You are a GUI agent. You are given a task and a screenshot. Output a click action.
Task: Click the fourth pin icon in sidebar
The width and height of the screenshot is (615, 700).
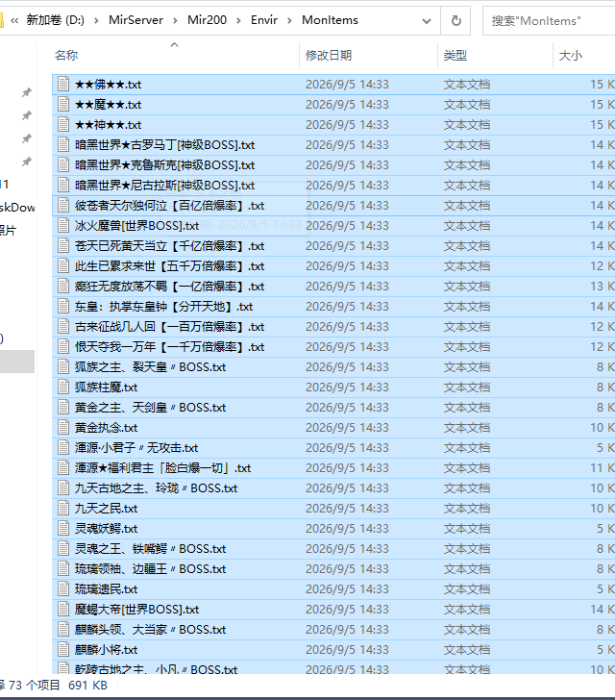(x=27, y=162)
